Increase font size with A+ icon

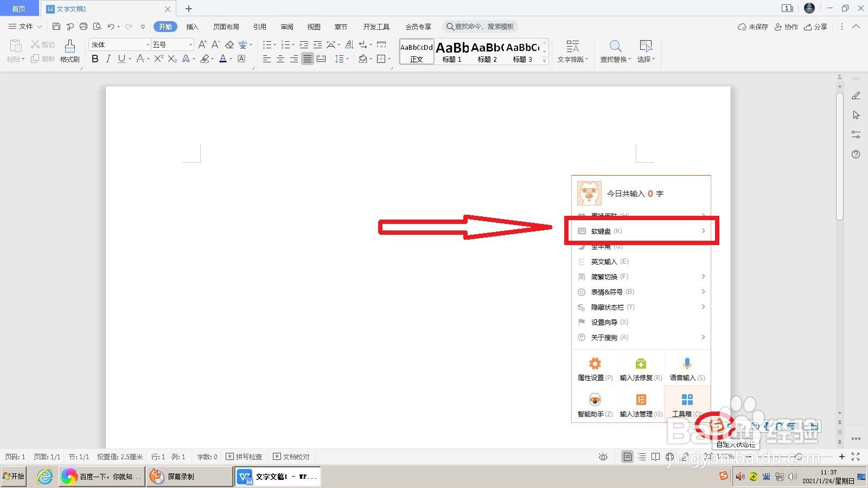(202, 44)
